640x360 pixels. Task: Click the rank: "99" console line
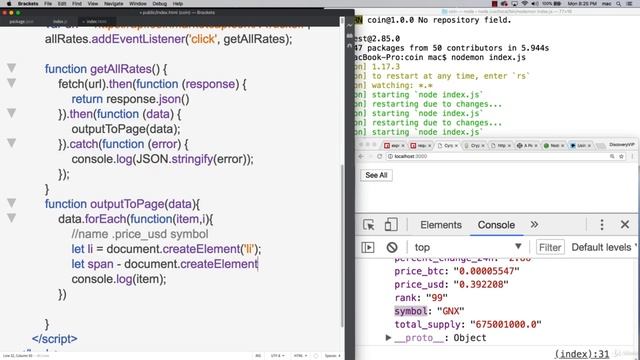pos(421,298)
